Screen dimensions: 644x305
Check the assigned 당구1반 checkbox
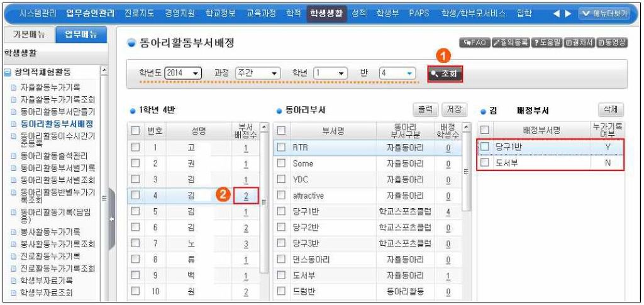click(x=485, y=147)
